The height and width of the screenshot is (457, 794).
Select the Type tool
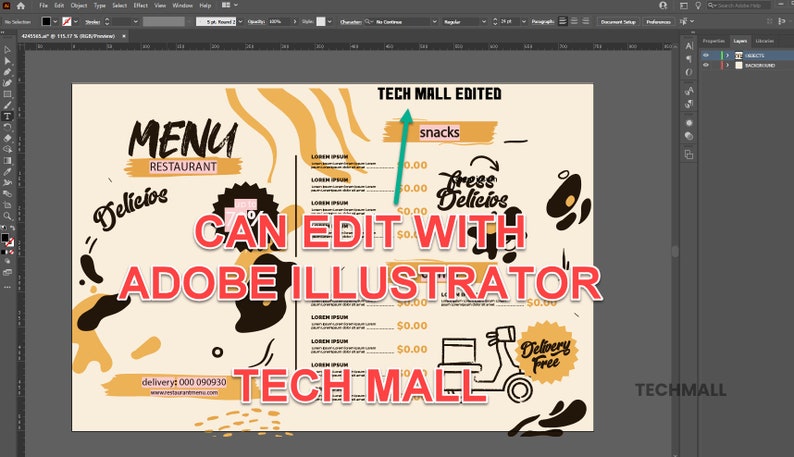[x=7, y=116]
